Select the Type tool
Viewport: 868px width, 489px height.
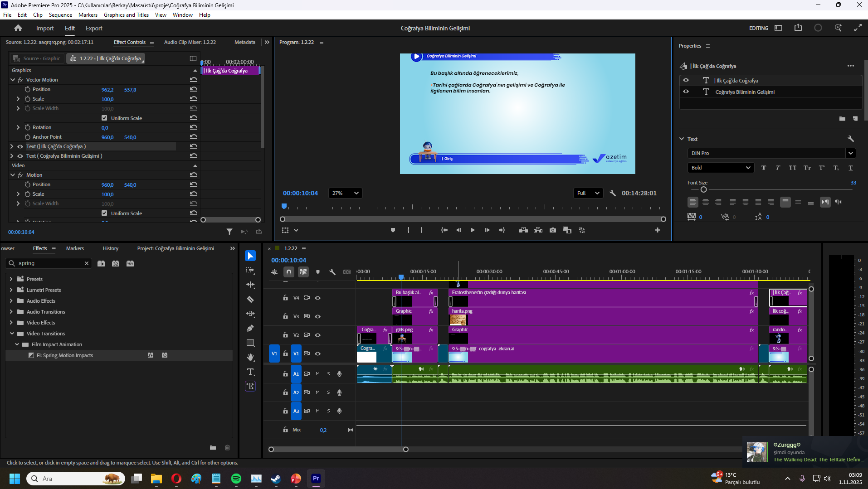pyautogui.click(x=250, y=372)
